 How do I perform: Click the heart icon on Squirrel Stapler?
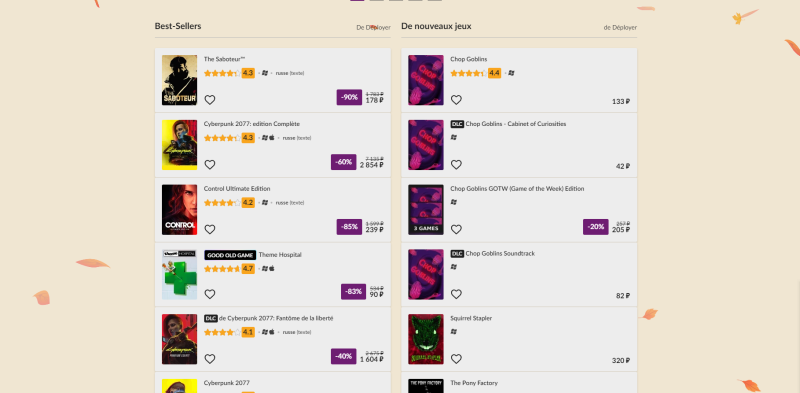pyautogui.click(x=456, y=359)
